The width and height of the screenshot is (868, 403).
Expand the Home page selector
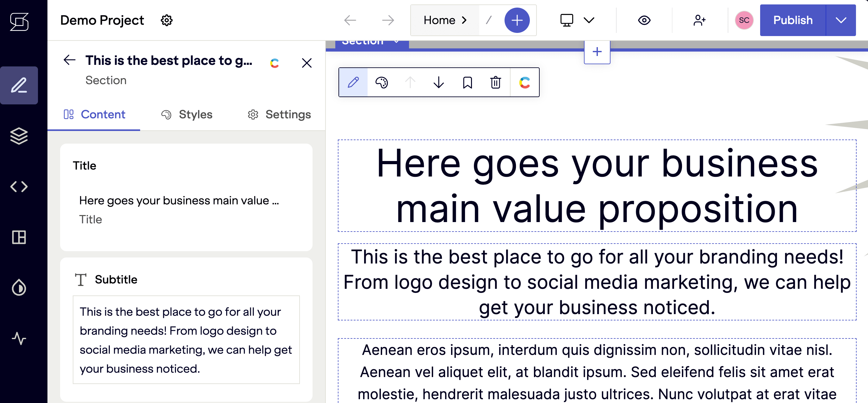point(444,20)
